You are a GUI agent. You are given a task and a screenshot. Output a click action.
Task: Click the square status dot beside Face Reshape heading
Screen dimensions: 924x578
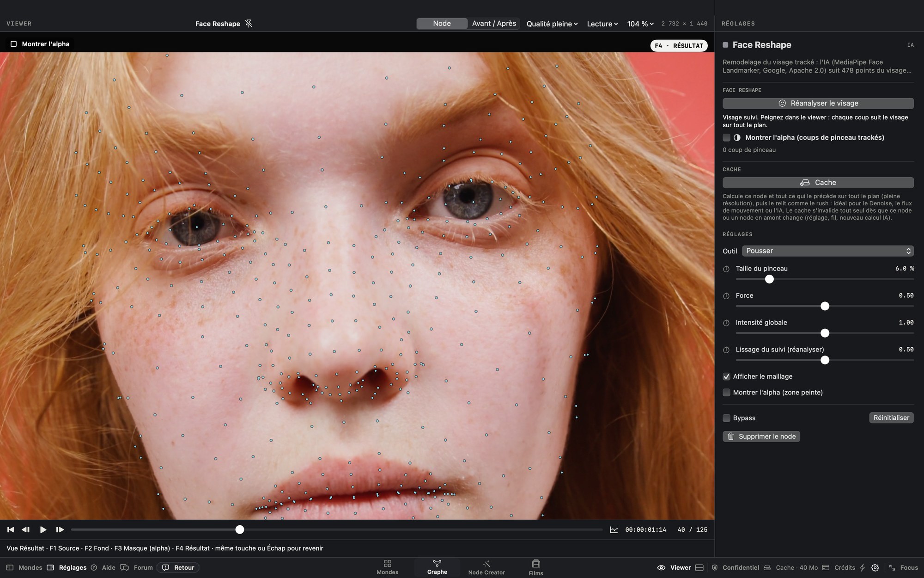click(x=725, y=45)
